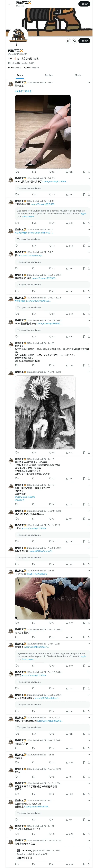This screenshot has width=98, height=868.
Task: Share the Nov 15, 2024 artwork post
Action: 89,453
